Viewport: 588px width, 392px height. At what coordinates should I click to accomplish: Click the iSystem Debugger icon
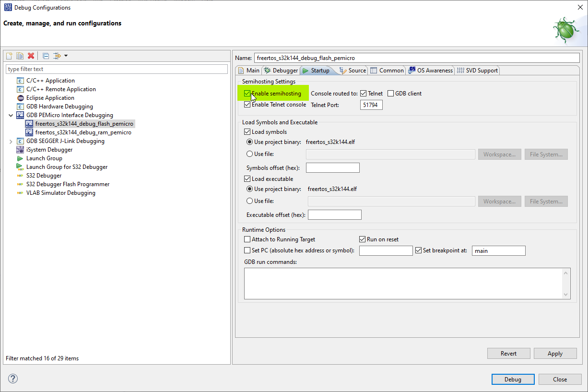coord(20,149)
